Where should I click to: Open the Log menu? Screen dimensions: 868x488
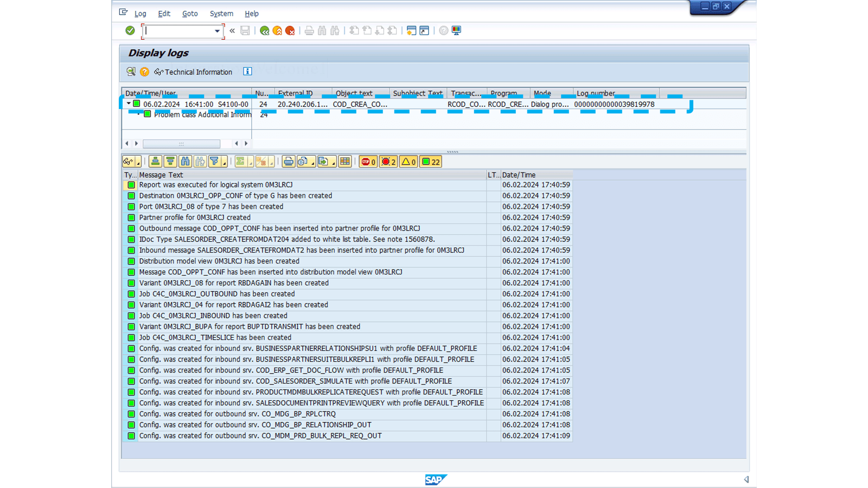click(x=141, y=14)
